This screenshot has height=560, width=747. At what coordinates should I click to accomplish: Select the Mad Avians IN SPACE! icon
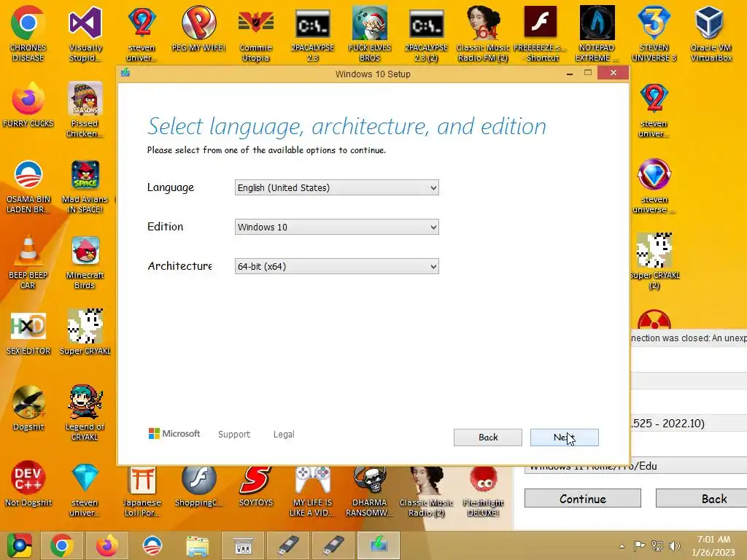click(x=85, y=186)
